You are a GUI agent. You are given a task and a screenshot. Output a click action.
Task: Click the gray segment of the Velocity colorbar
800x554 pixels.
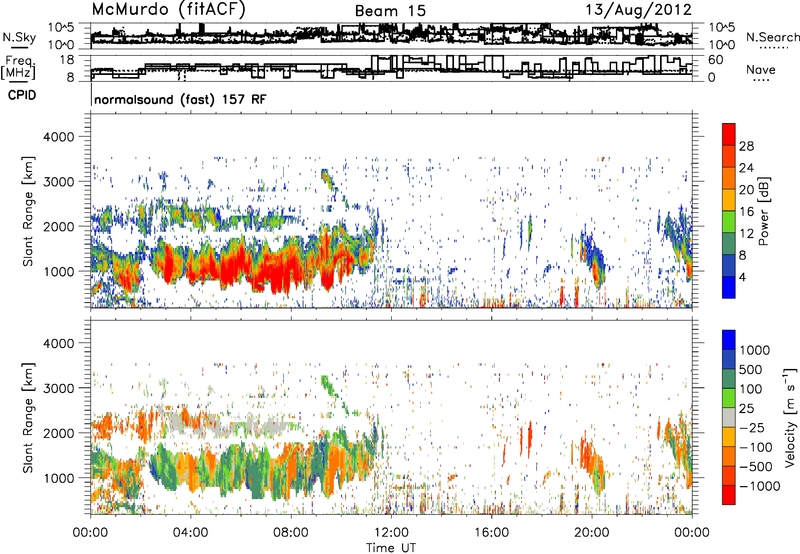[x=729, y=418]
